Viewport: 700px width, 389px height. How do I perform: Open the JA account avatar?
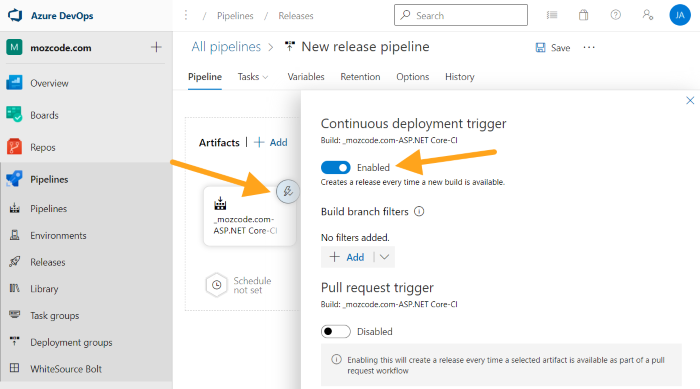[x=680, y=15]
